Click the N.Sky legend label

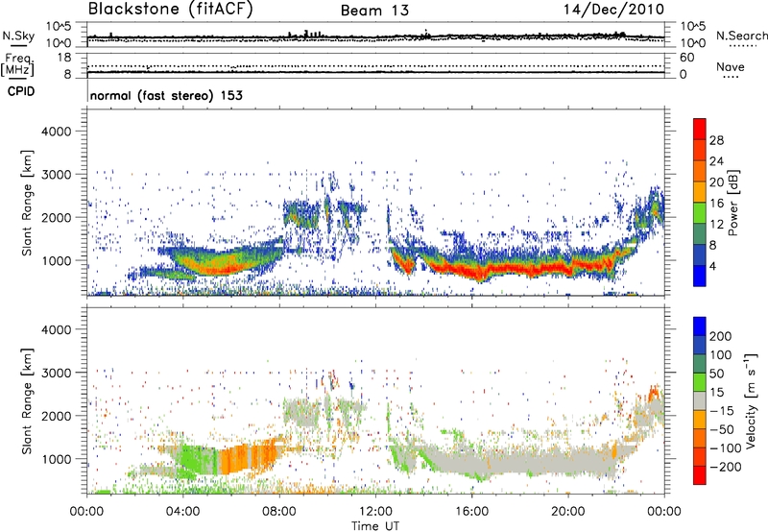coord(18,36)
